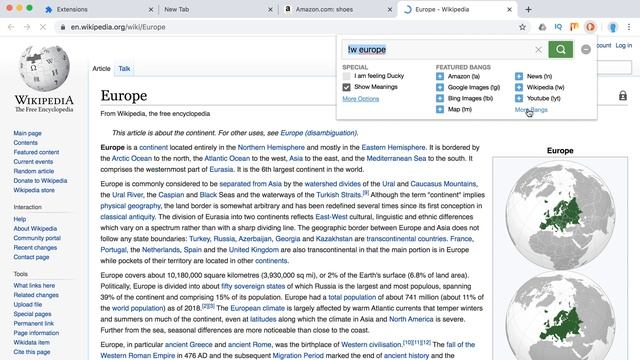Follow the 'classical antiquity' article link
Screen dimensions: 640x360
[127, 217]
